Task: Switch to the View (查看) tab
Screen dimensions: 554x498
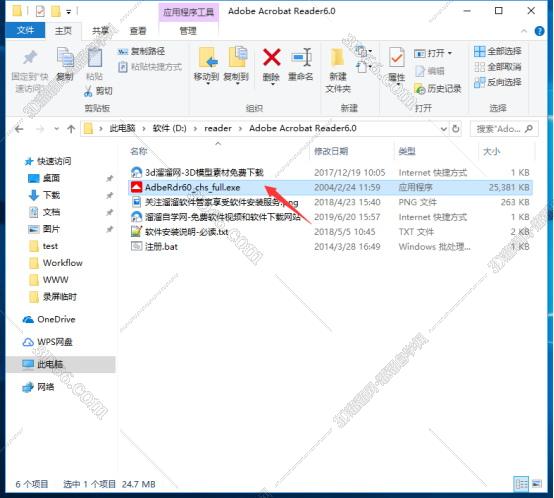Action: [x=138, y=31]
